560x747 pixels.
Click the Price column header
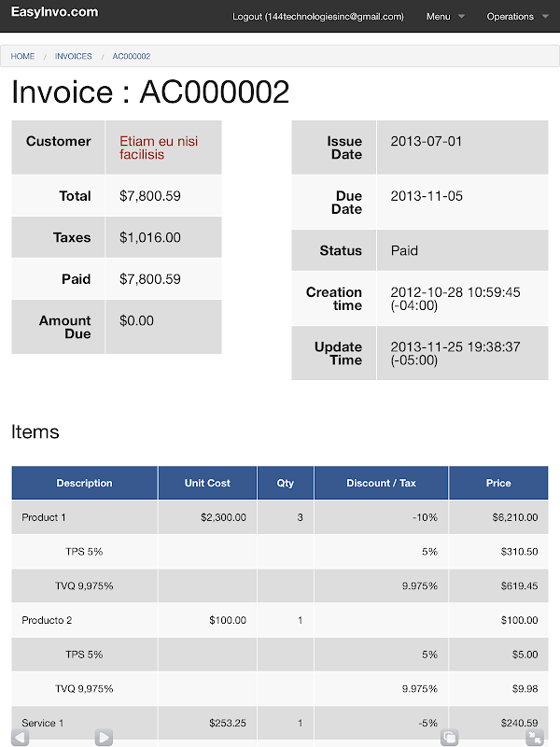pyautogui.click(x=498, y=483)
